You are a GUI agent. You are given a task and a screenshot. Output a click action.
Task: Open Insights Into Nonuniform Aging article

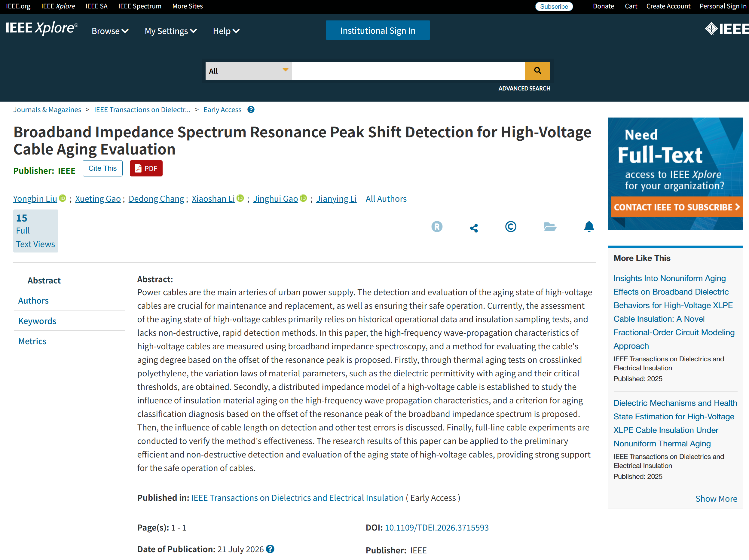click(x=674, y=312)
